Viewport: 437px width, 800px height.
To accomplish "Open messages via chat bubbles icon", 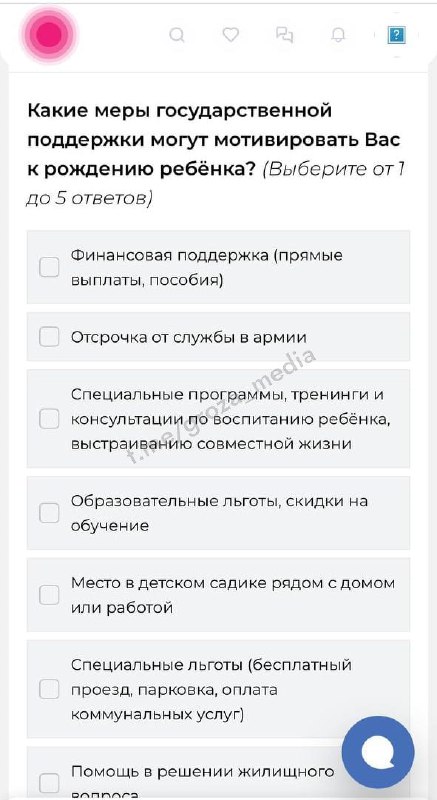I will (x=285, y=35).
